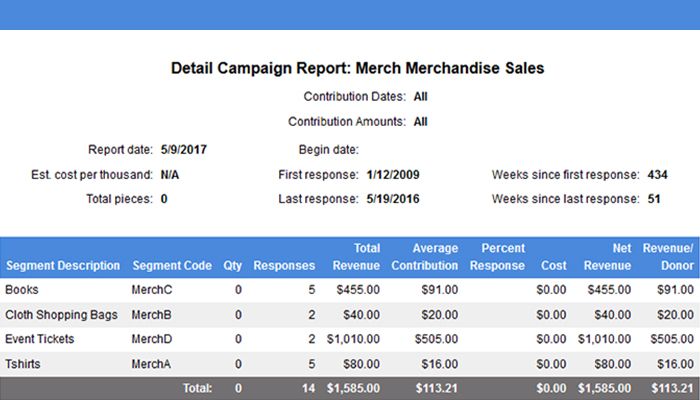Image resolution: width=700 pixels, height=400 pixels.
Task: Click the MerchD segment code cell
Action: point(152,339)
